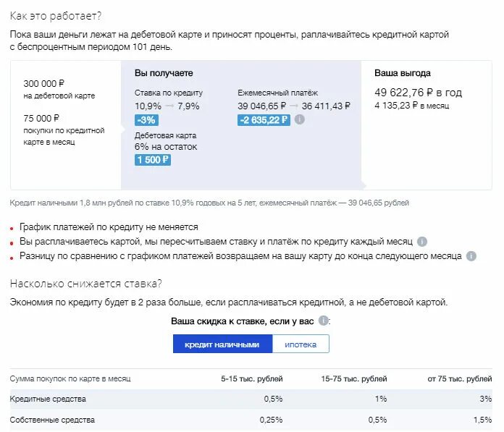This screenshot has height=432, width=504.
Task: Click info icon next to -2 635,22 ₽ badge
Action: pyautogui.click(x=300, y=119)
